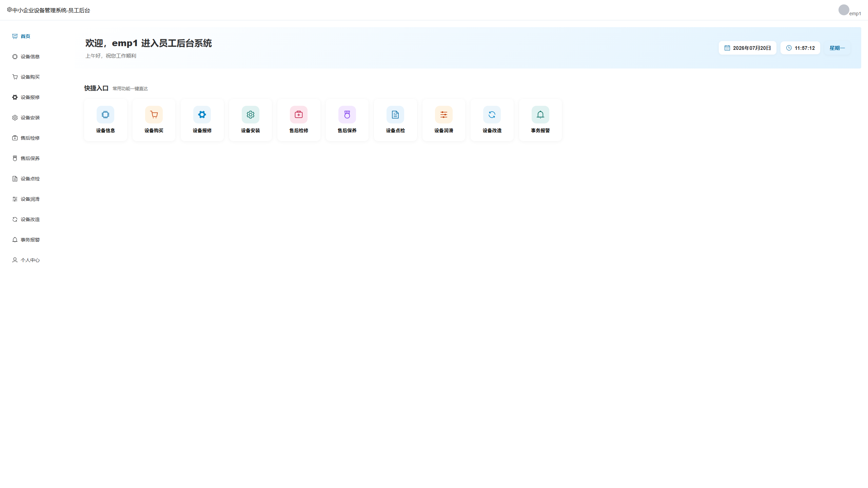
Task: Open the 设备报修 blue gear quick entry
Action: [202, 120]
